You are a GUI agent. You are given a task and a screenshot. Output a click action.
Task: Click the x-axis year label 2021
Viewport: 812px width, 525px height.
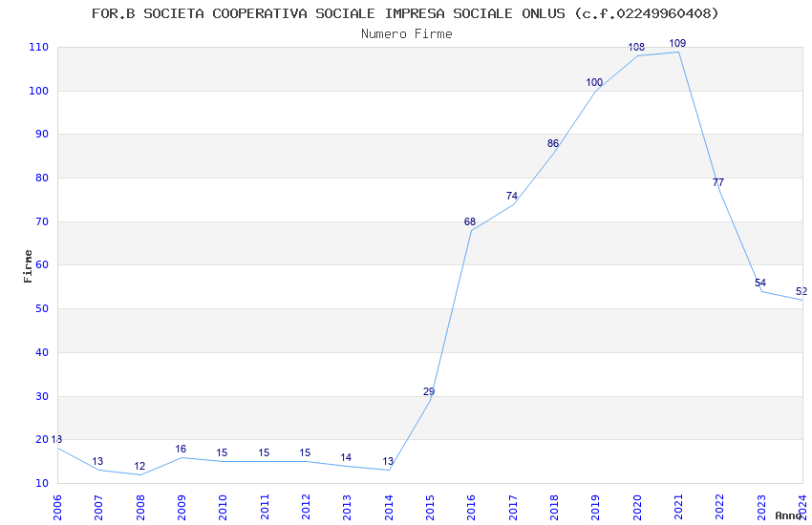(679, 507)
